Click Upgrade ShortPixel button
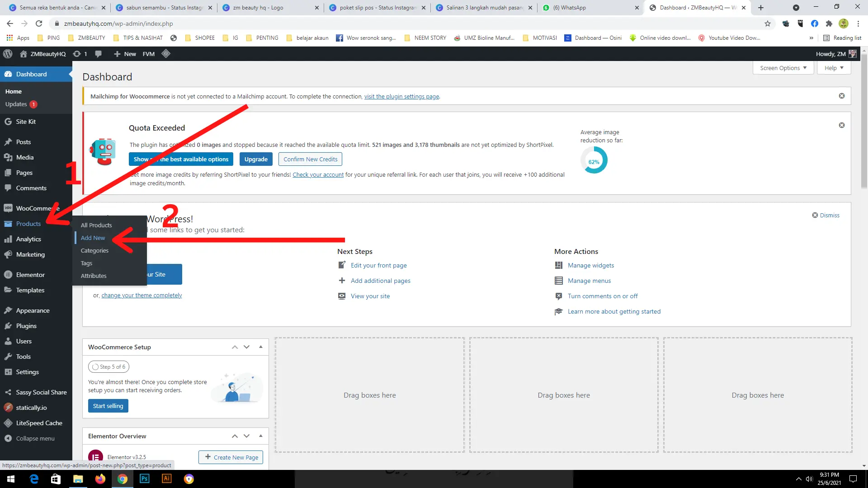Viewport: 868px width, 488px height. point(256,159)
